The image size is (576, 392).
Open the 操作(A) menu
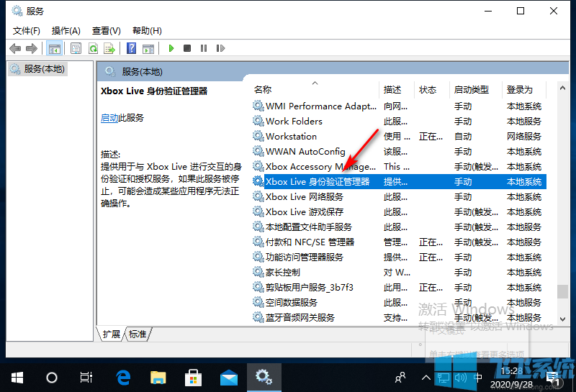coord(66,31)
